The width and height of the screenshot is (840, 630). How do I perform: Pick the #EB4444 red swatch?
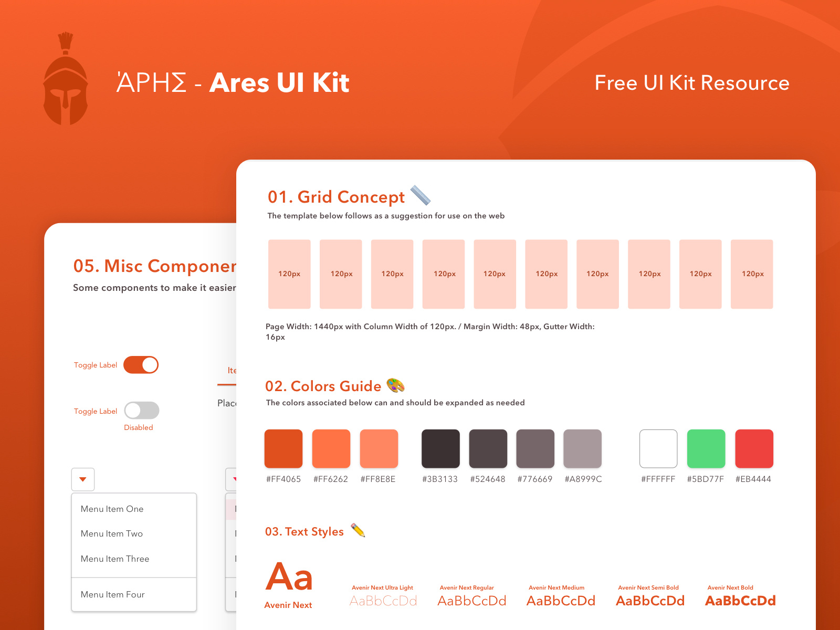point(754,449)
